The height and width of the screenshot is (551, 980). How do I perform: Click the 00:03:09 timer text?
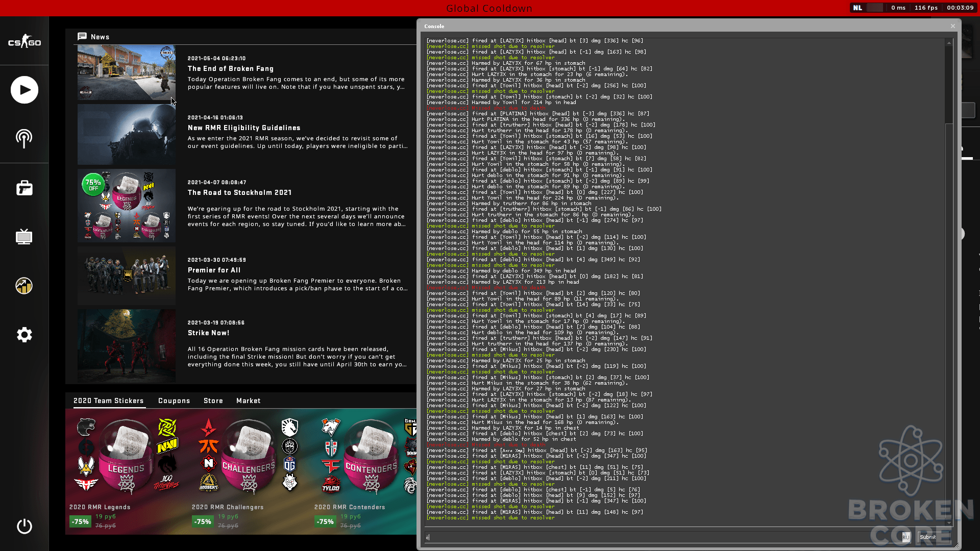[x=960, y=8]
